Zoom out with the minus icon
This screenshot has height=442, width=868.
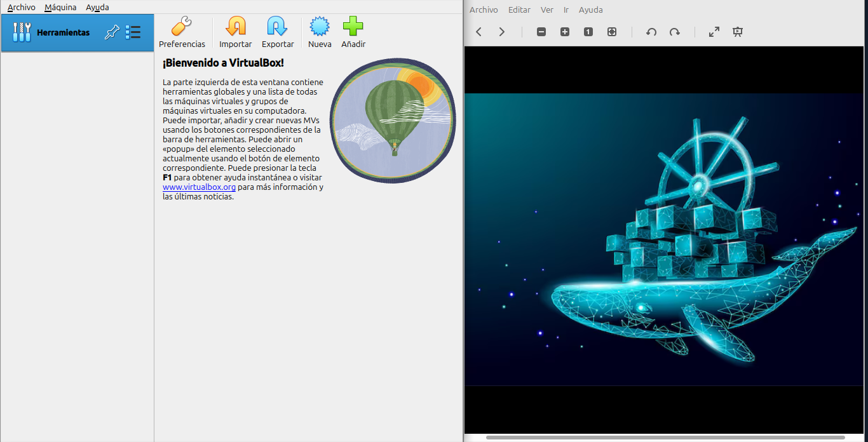point(541,32)
